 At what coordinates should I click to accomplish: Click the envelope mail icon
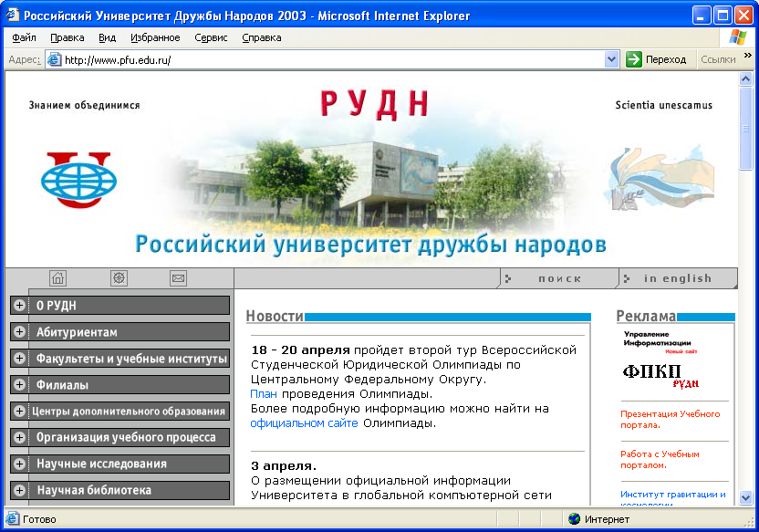178,278
